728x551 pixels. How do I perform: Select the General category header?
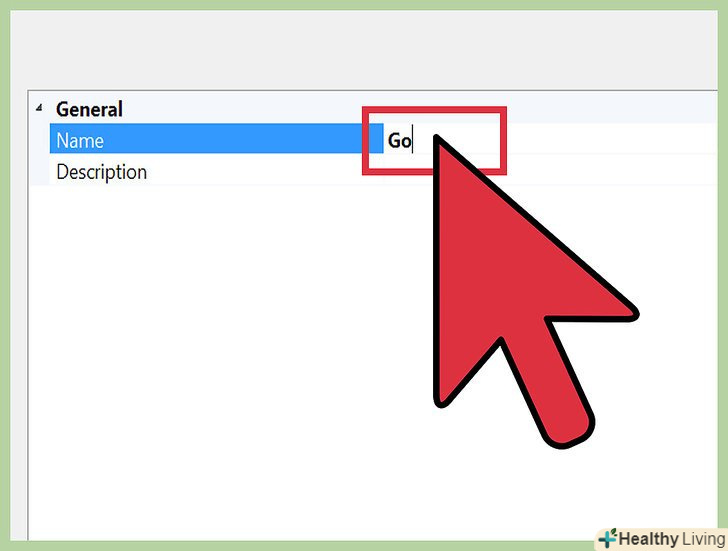[89, 110]
